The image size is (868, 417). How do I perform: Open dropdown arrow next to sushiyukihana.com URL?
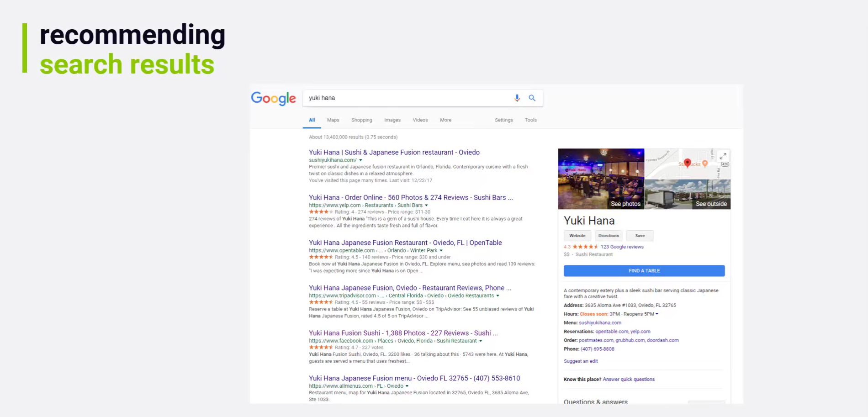coord(360,160)
